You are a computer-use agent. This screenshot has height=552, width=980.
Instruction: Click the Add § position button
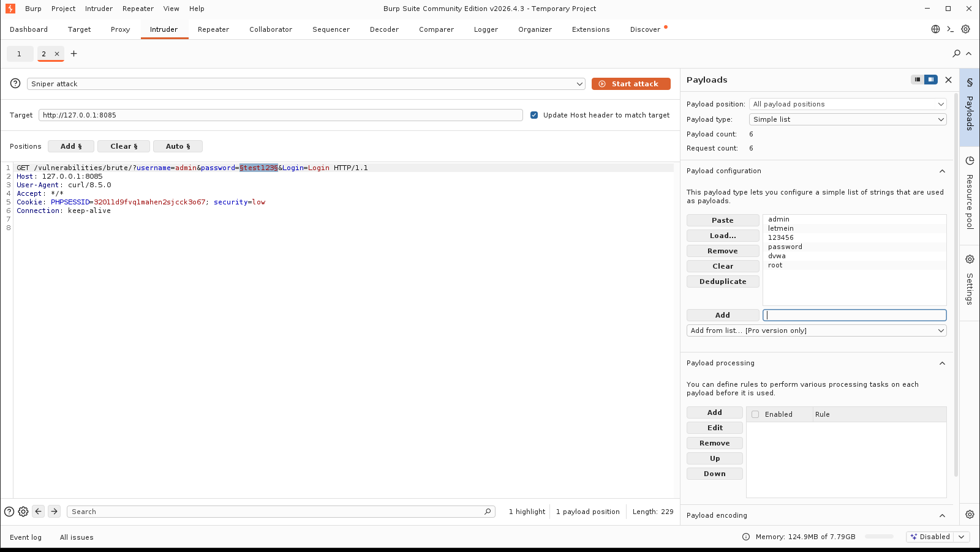pyautogui.click(x=71, y=146)
